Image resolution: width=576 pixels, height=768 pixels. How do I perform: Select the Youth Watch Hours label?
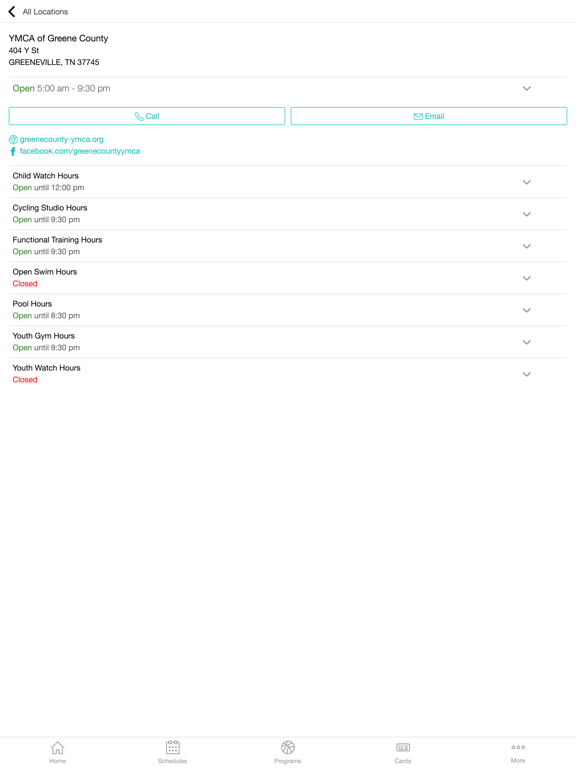click(47, 368)
